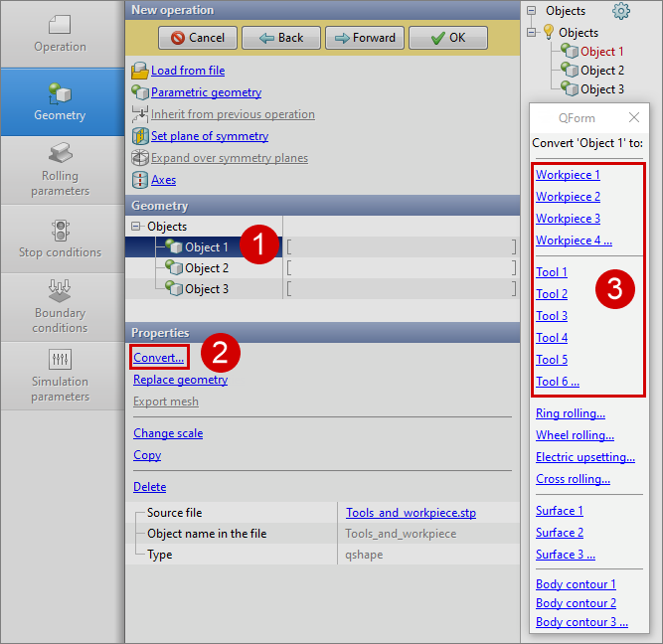This screenshot has width=663, height=644.
Task: Choose Workpiece 1 in convert popup
Action: (568, 175)
